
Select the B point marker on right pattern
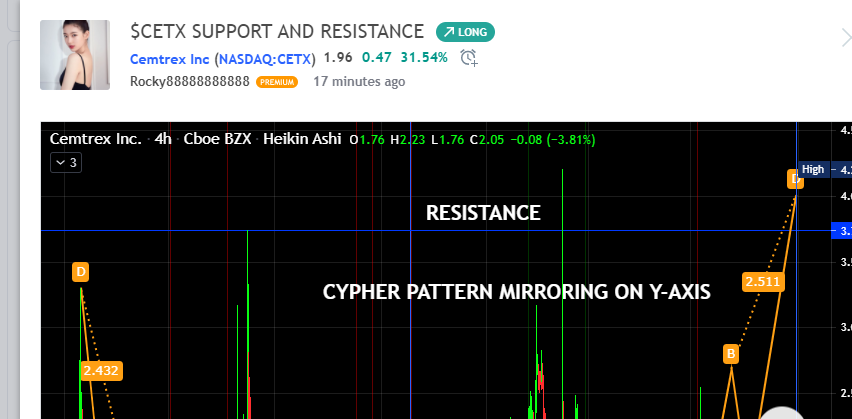pyautogui.click(x=731, y=354)
